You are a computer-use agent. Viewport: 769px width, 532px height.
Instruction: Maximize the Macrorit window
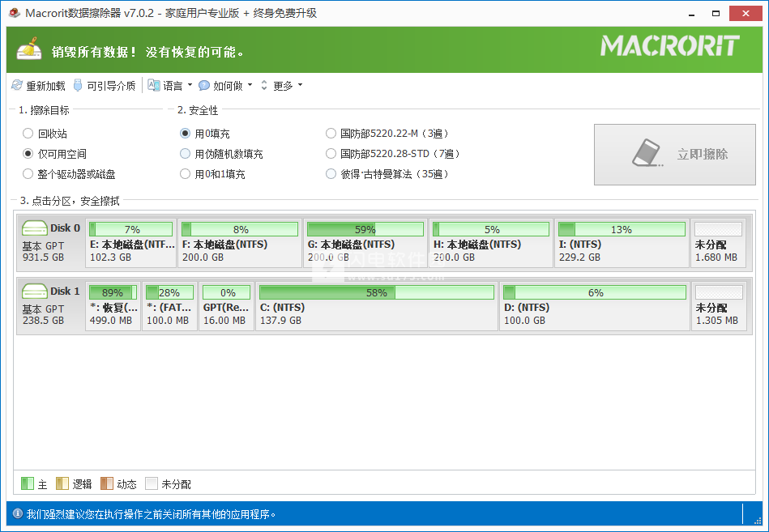pos(716,13)
